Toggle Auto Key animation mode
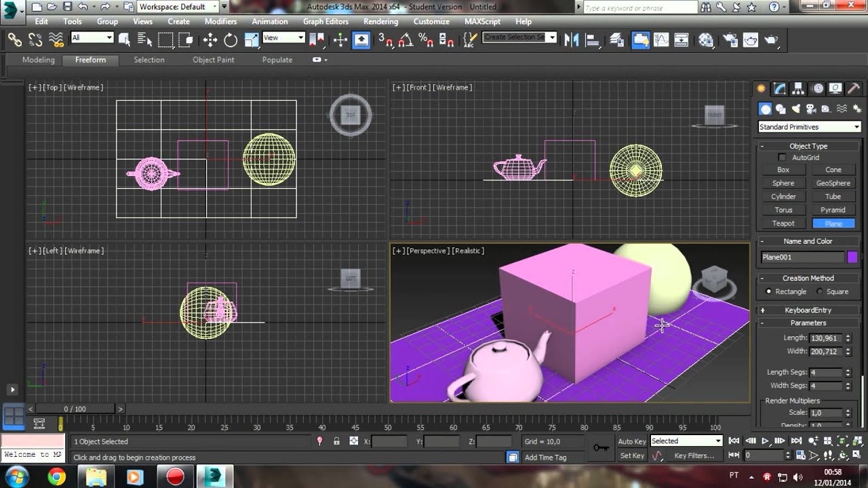Viewport: 868px width, 488px height. pyautogui.click(x=632, y=441)
